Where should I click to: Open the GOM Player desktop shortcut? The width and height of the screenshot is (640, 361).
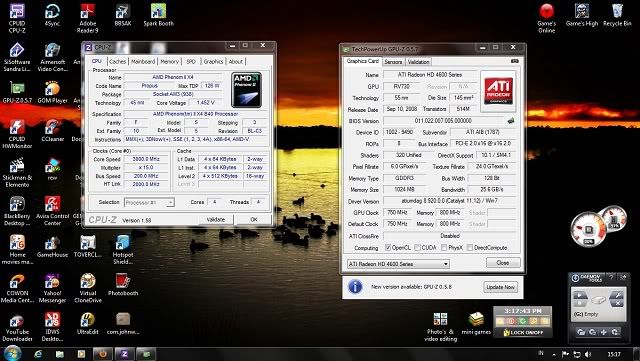[52, 92]
